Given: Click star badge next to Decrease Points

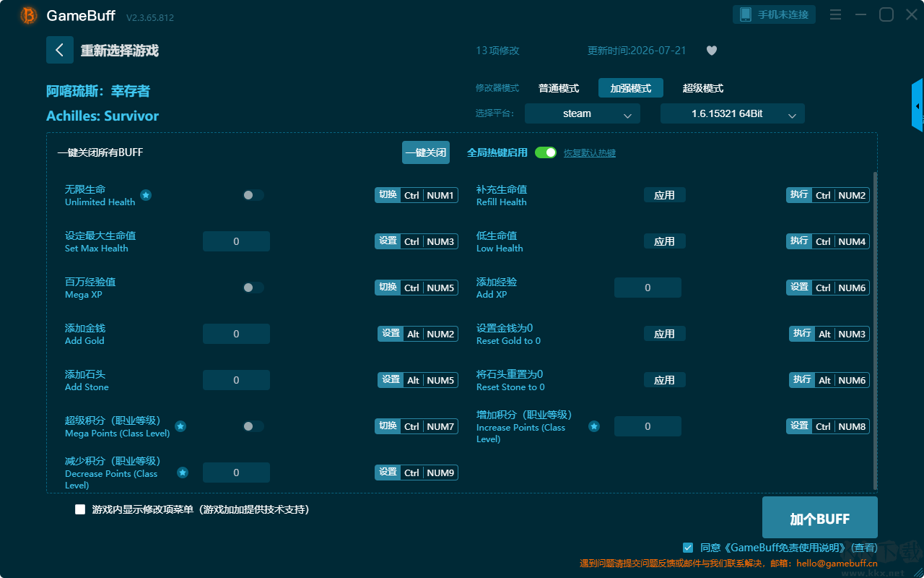Looking at the screenshot, I should [x=183, y=473].
